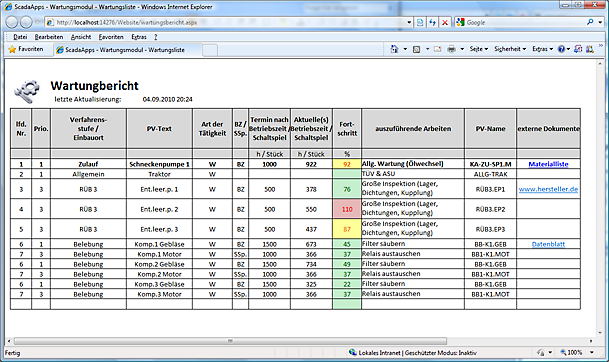609x362 pixels.
Task: Click the last icon in the command bar
Action: [x=590, y=49]
